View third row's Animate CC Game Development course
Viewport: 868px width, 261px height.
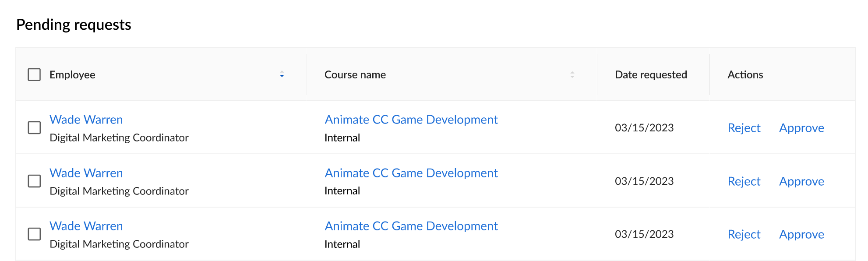click(411, 226)
